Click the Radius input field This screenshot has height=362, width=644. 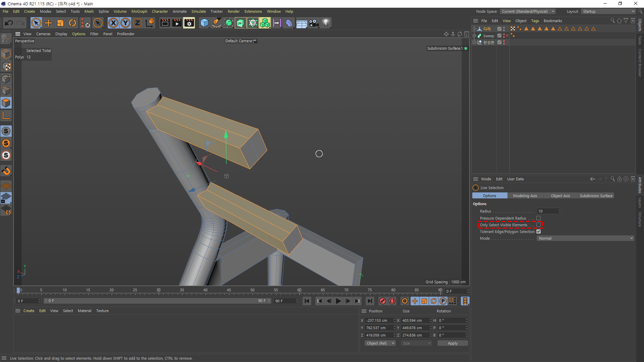(547, 211)
